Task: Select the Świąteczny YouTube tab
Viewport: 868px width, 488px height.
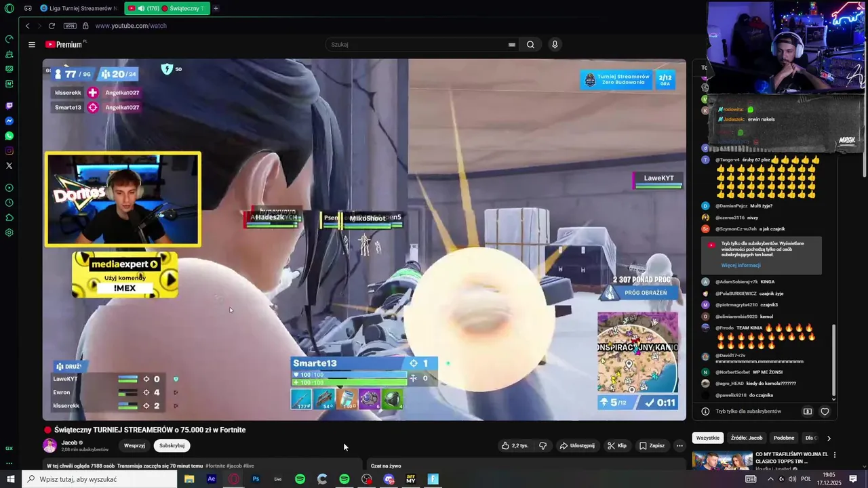Action: click(167, 8)
